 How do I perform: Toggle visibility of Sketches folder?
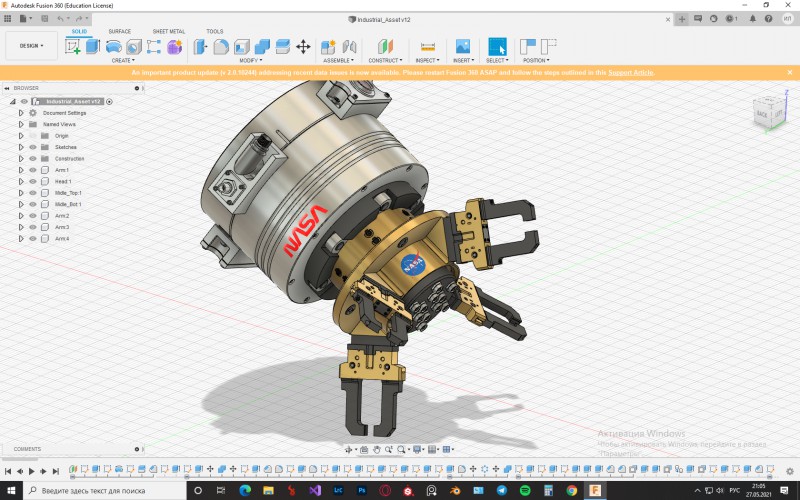point(32,147)
